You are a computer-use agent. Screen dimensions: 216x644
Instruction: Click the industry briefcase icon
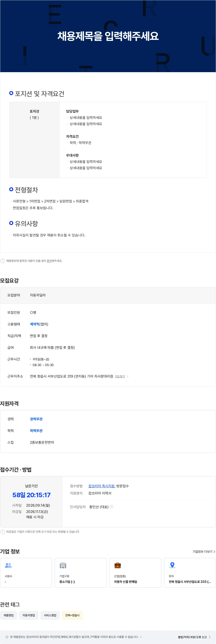tap(117, 565)
